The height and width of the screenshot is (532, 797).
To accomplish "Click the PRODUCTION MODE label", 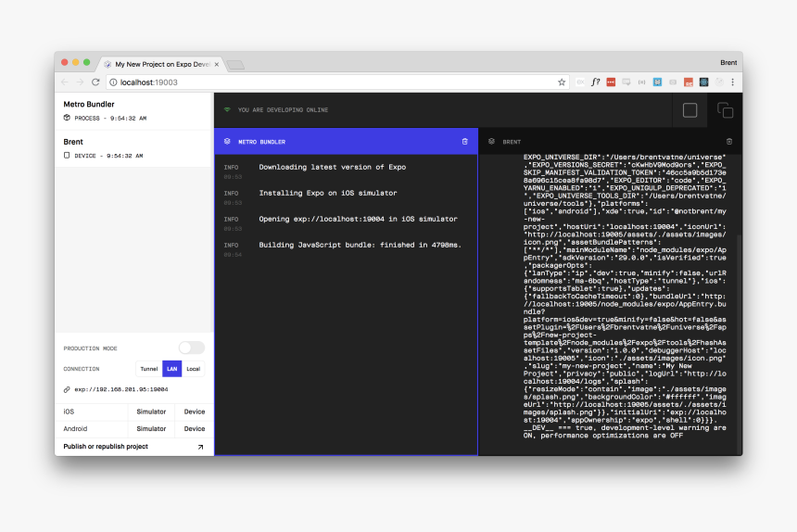I will click(90, 348).
